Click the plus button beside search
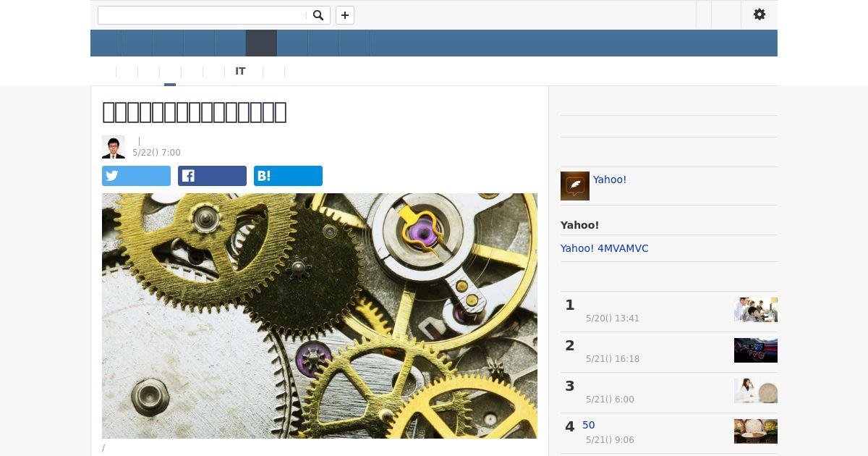This screenshot has width=868, height=456. [x=345, y=15]
